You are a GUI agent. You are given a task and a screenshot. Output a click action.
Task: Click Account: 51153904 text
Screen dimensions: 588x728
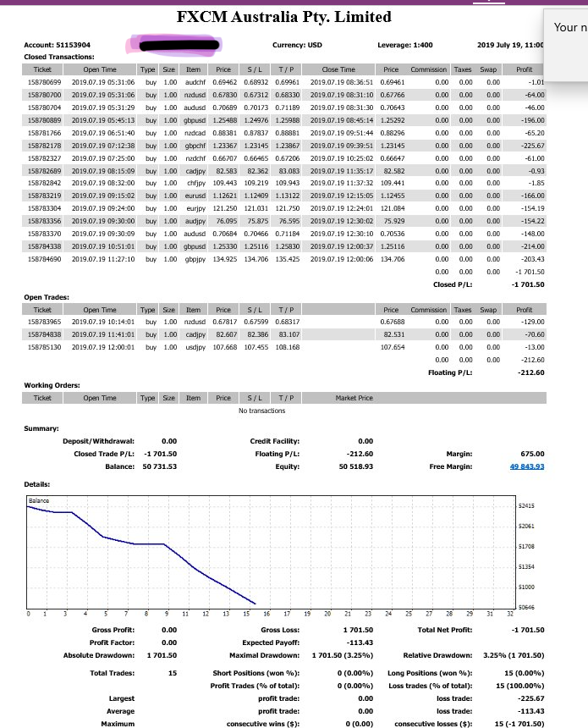57,45
